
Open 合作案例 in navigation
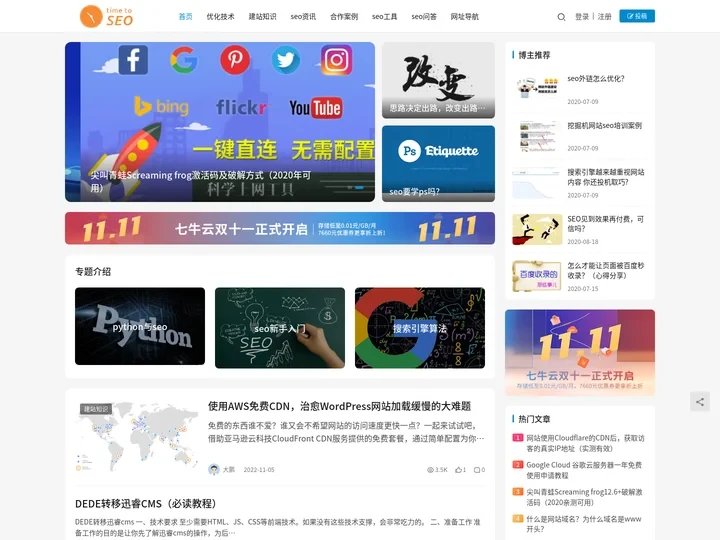click(344, 17)
